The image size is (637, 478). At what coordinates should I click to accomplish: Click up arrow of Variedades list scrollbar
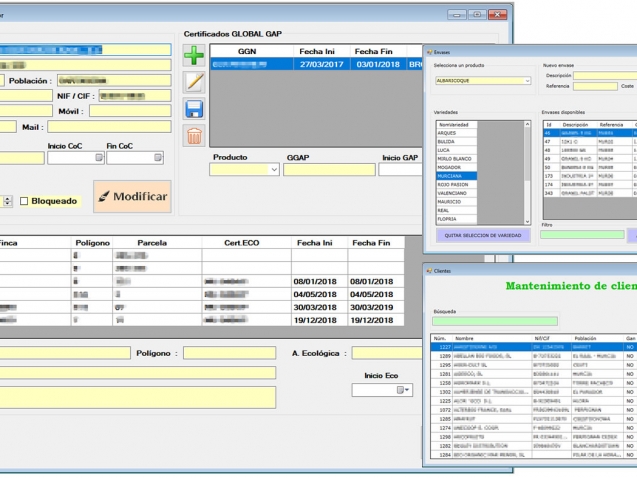[527, 124]
